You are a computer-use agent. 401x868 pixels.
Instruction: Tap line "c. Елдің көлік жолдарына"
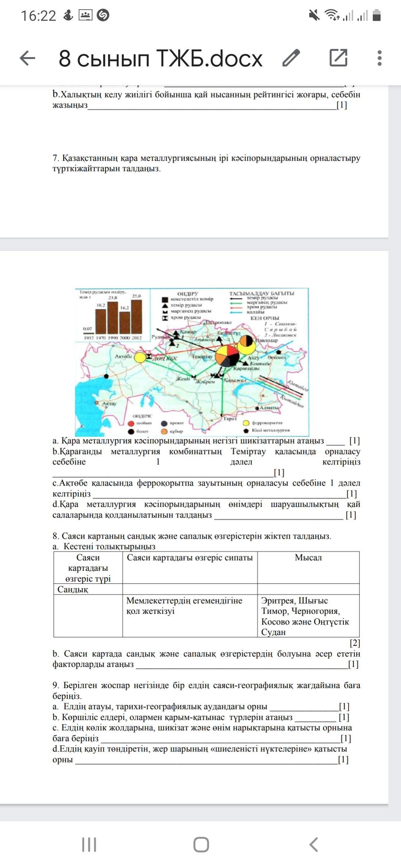tap(202, 733)
